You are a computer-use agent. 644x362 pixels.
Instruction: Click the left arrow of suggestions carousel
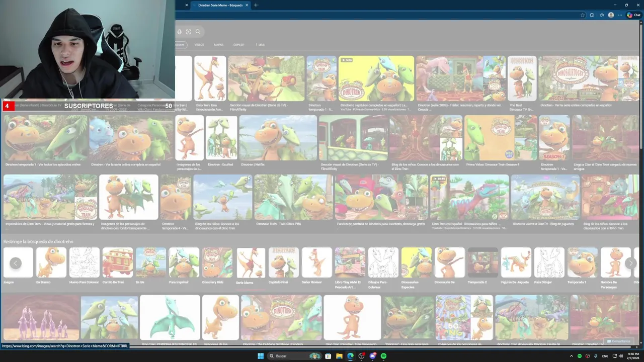click(16, 263)
